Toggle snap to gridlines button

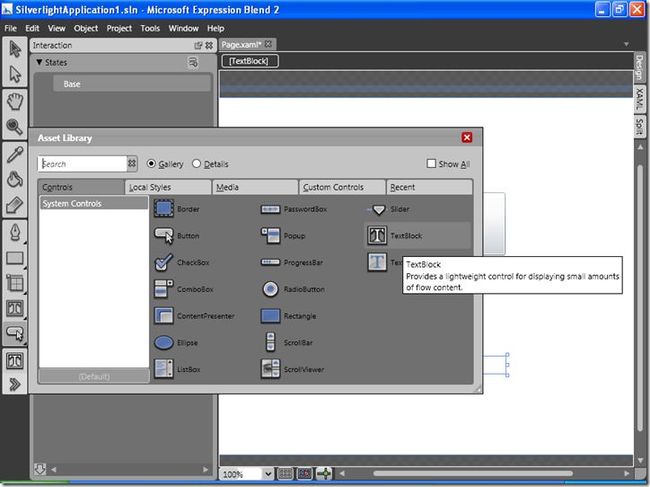pos(305,473)
